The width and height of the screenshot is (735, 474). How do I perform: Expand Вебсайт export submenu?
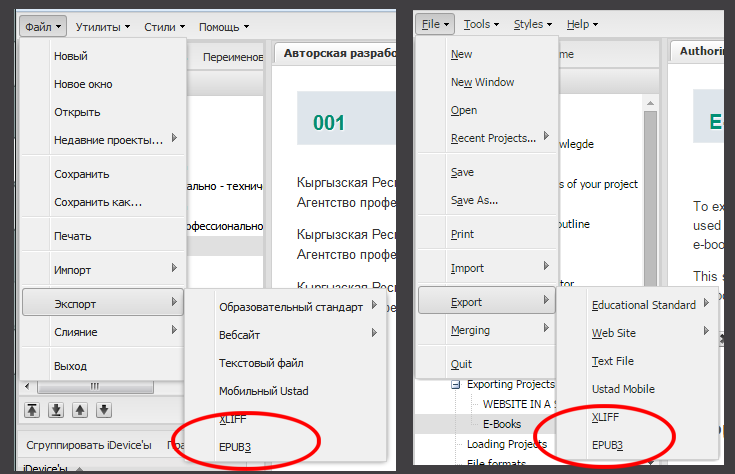pos(286,335)
